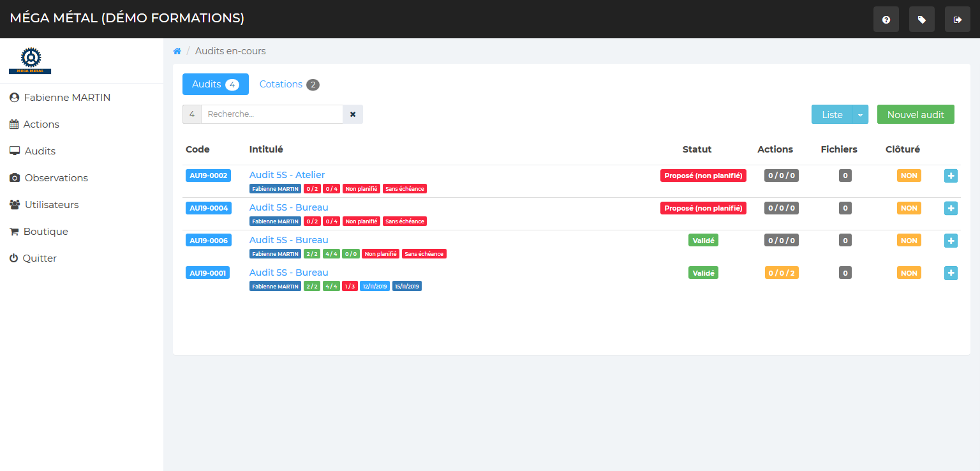Click the Mega Metal logo
980x471 pixels.
tap(30, 61)
